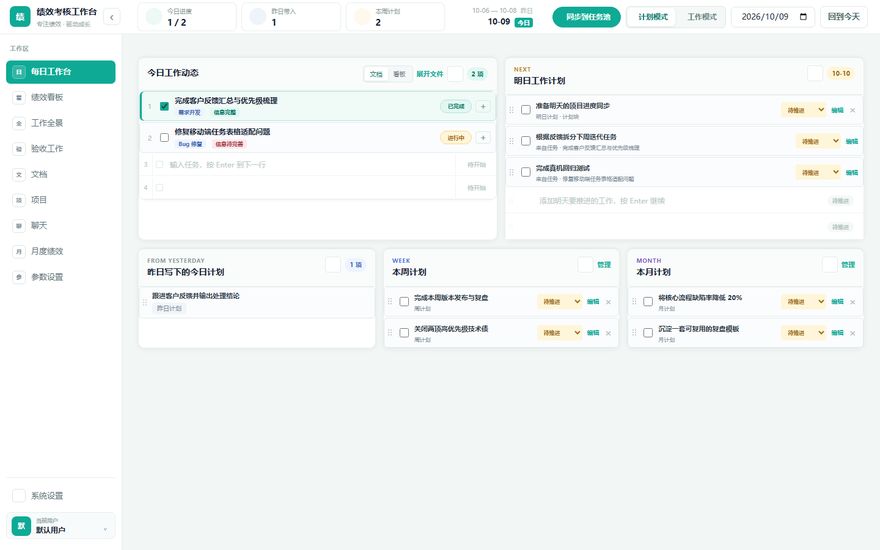Click 编辑 on 准备明天的项目进度同步 row
This screenshot has height=550, width=880.
click(837, 110)
